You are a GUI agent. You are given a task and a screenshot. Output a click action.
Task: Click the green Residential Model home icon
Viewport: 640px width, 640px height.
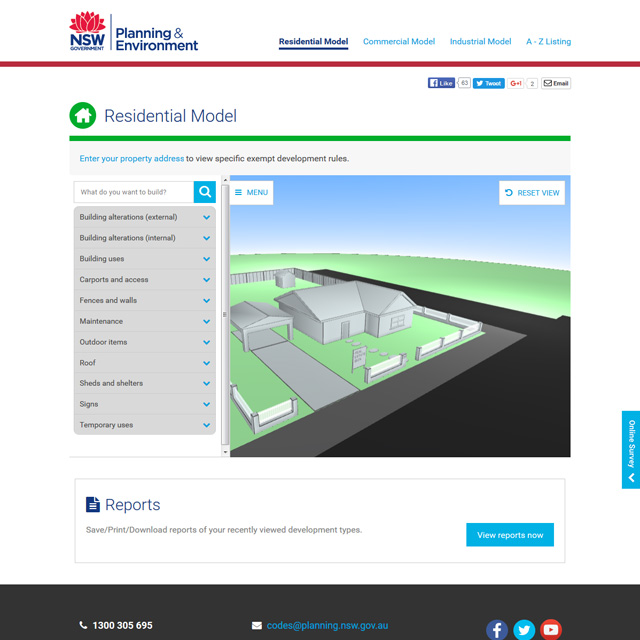tap(83, 116)
